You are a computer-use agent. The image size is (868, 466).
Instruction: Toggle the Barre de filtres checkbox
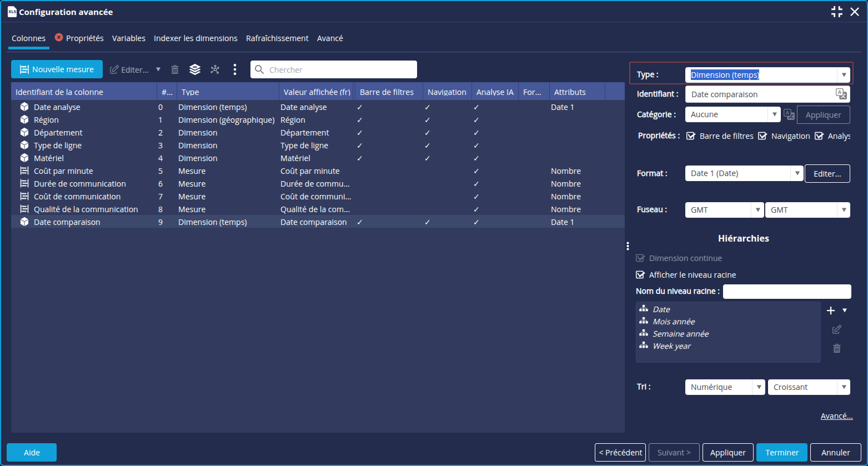tap(691, 136)
